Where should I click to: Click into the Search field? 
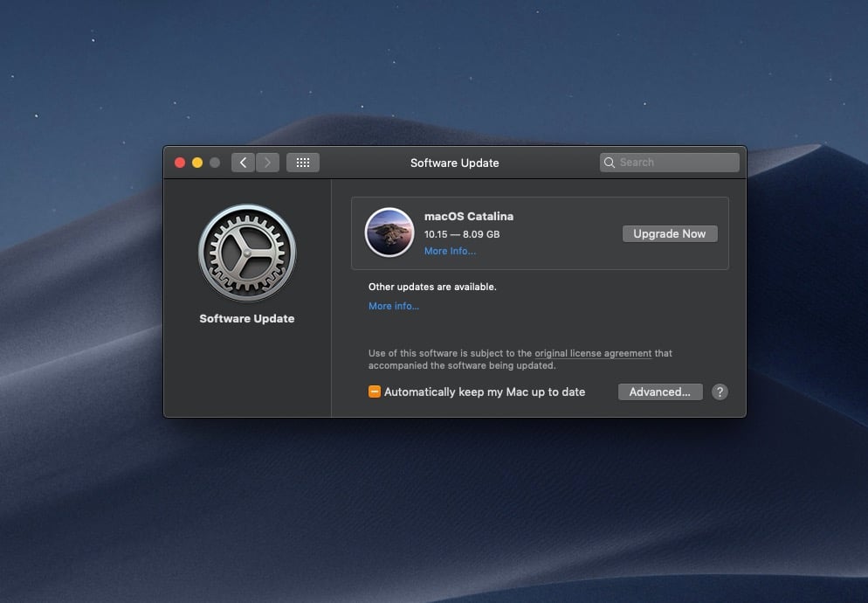coord(669,163)
